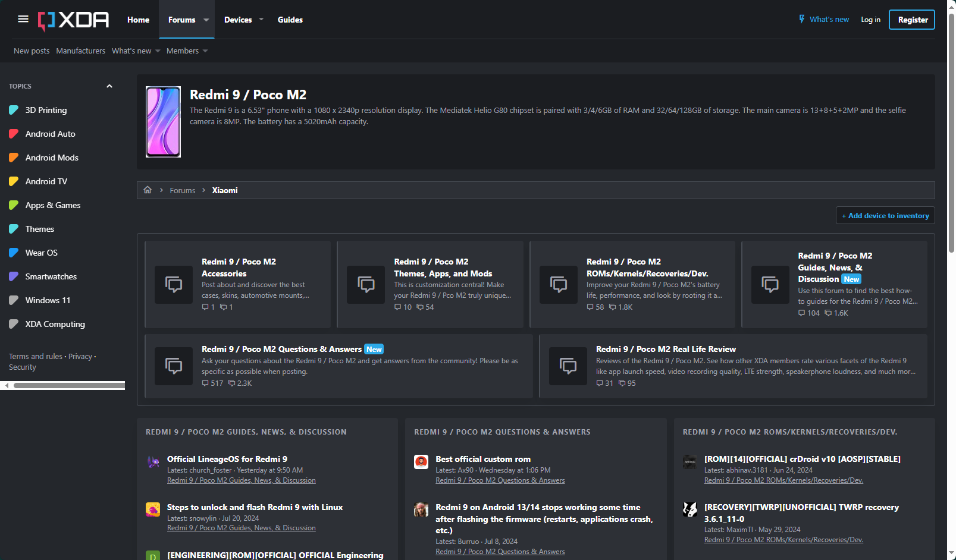Viewport: 956px width, 560px height.
Task: Expand the Devices dropdown arrow
Action: tap(261, 20)
